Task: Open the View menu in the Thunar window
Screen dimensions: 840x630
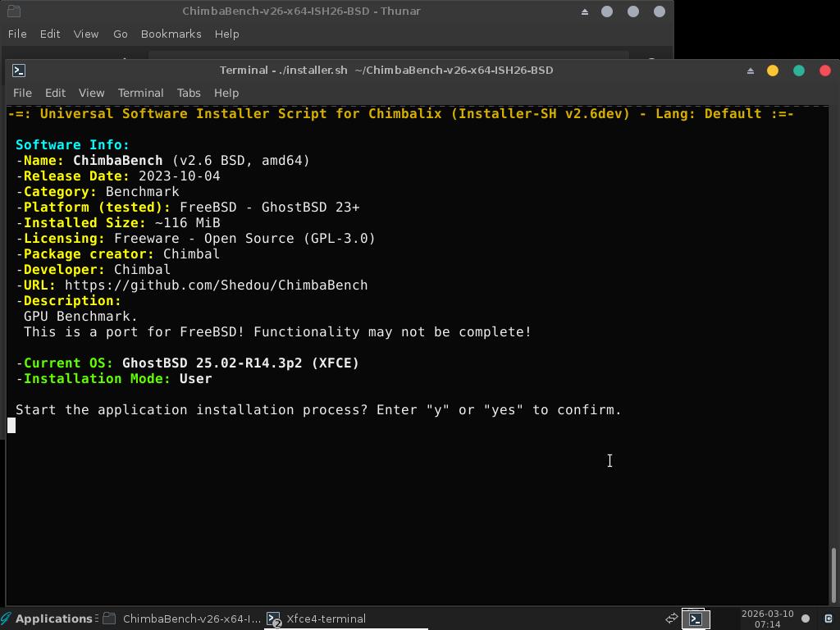Action: (x=85, y=34)
